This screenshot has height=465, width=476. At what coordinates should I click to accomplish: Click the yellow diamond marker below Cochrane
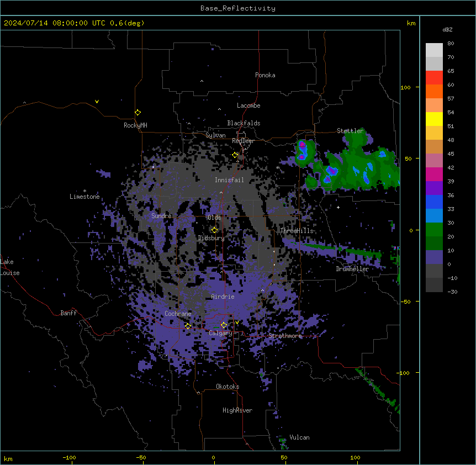click(x=188, y=326)
